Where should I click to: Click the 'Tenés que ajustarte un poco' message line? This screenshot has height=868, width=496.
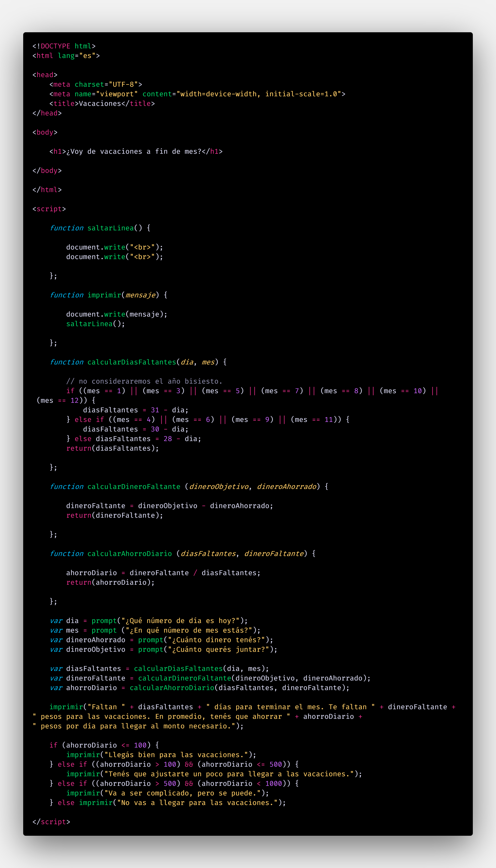pyautogui.click(x=214, y=774)
